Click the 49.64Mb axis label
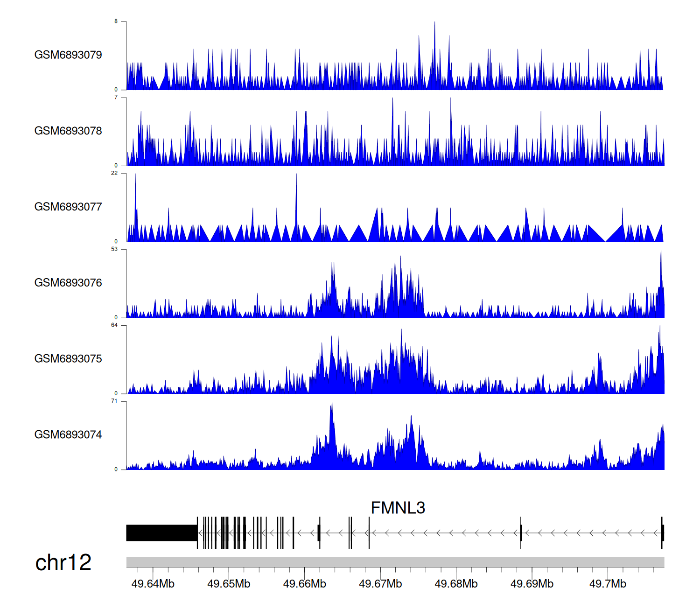This screenshot has width=700, height=616. 153,584
